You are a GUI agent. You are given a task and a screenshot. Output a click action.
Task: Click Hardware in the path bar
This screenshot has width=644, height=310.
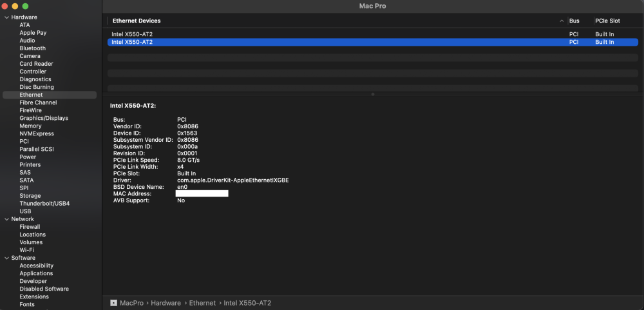tap(166, 303)
